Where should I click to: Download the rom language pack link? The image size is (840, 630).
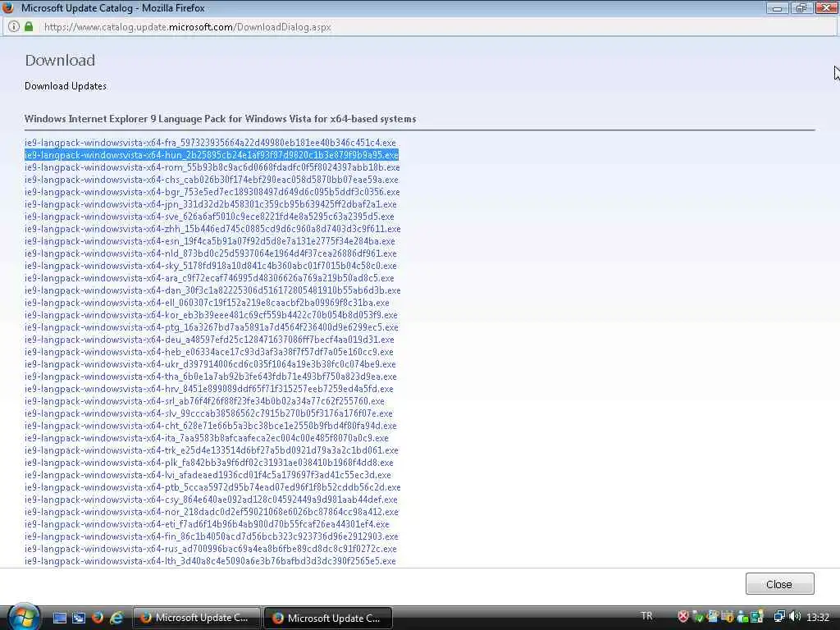point(212,167)
